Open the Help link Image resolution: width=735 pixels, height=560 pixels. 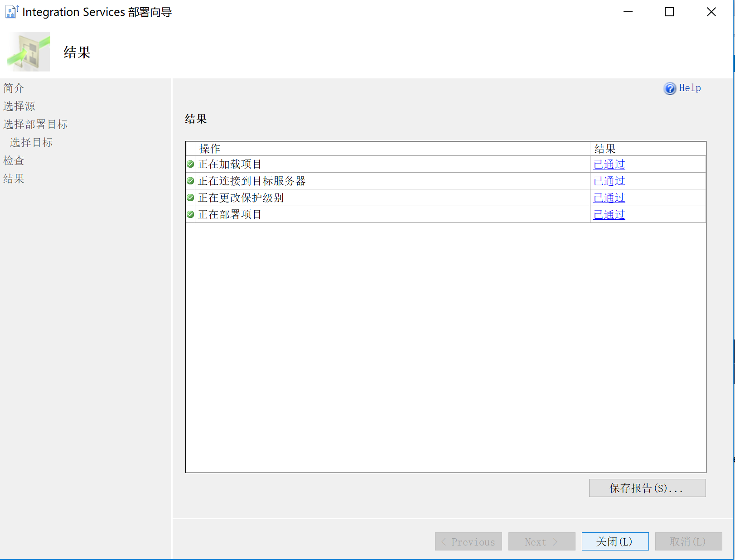pyautogui.click(x=690, y=88)
